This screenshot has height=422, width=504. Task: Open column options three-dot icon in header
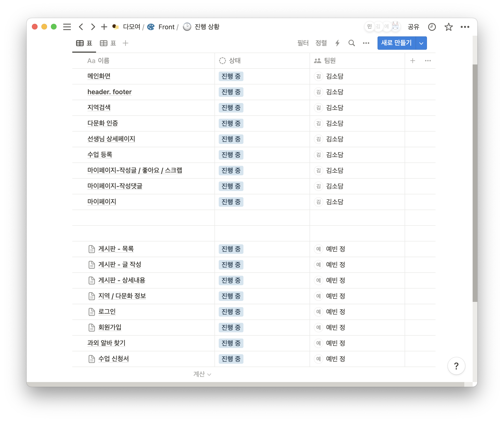coord(428,61)
